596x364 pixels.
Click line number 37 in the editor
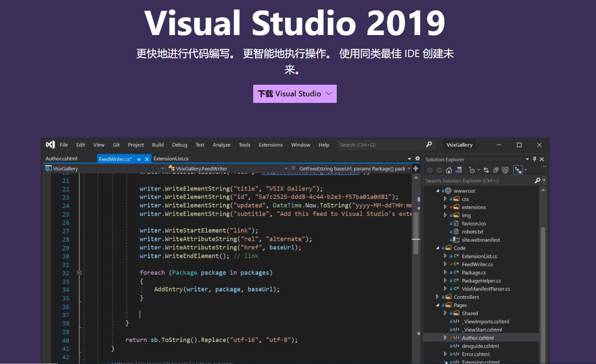(x=66, y=315)
